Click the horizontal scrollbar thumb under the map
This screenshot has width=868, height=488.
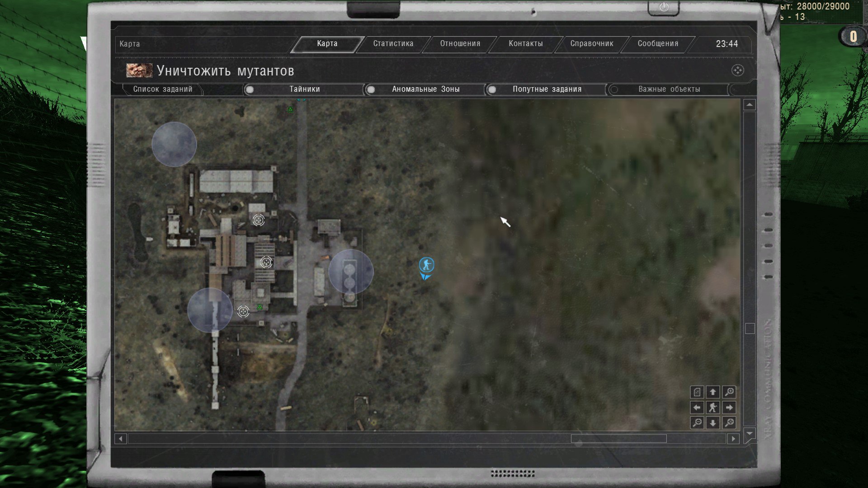click(619, 439)
